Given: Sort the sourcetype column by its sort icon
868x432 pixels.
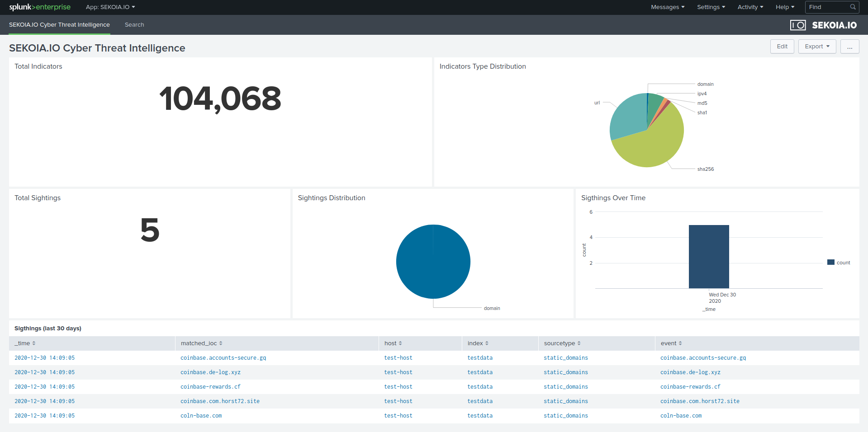Looking at the screenshot, I should click(x=579, y=343).
